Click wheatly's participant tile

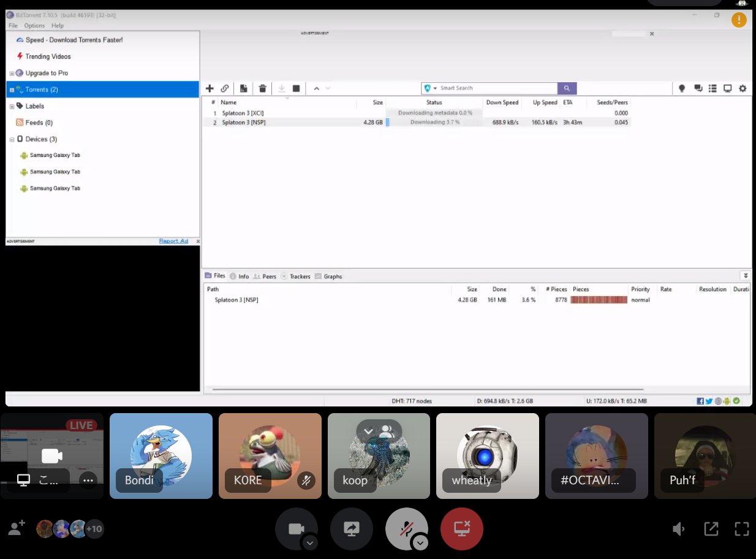coord(488,455)
